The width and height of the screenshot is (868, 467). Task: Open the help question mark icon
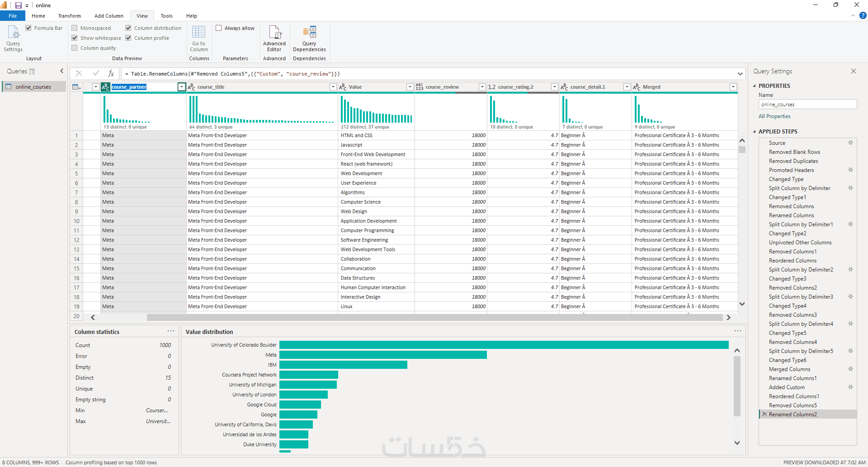click(x=863, y=15)
